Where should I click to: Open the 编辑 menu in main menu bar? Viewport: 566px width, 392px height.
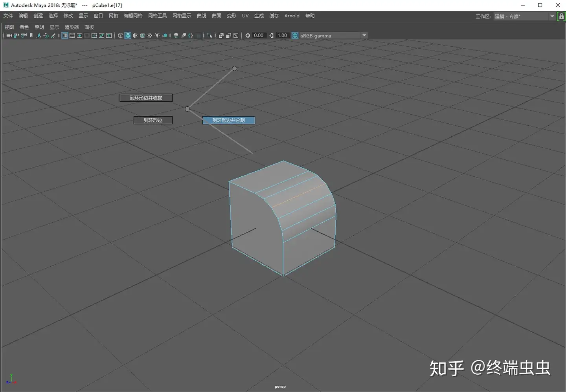(x=23, y=16)
